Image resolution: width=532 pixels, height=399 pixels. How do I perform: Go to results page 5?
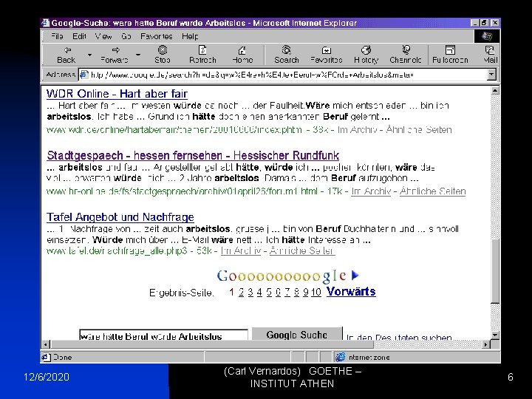pos(269,292)
